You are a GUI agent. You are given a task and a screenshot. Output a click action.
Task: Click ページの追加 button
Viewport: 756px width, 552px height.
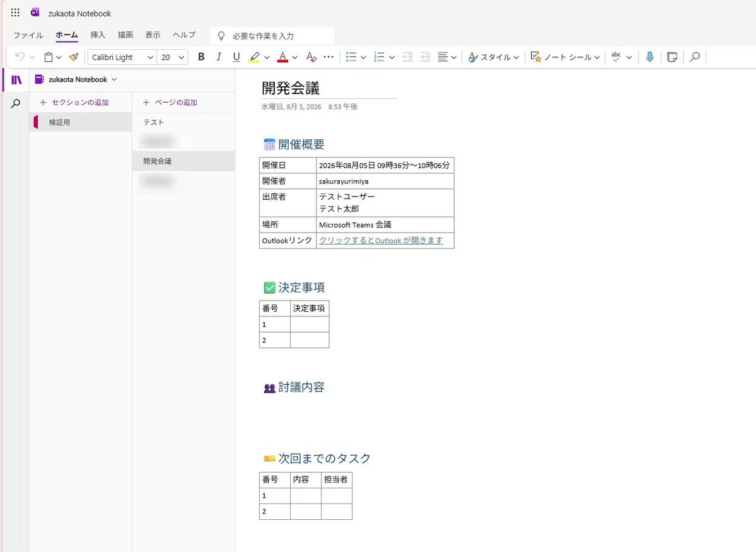pyautogui.click(x=170, y=102)
